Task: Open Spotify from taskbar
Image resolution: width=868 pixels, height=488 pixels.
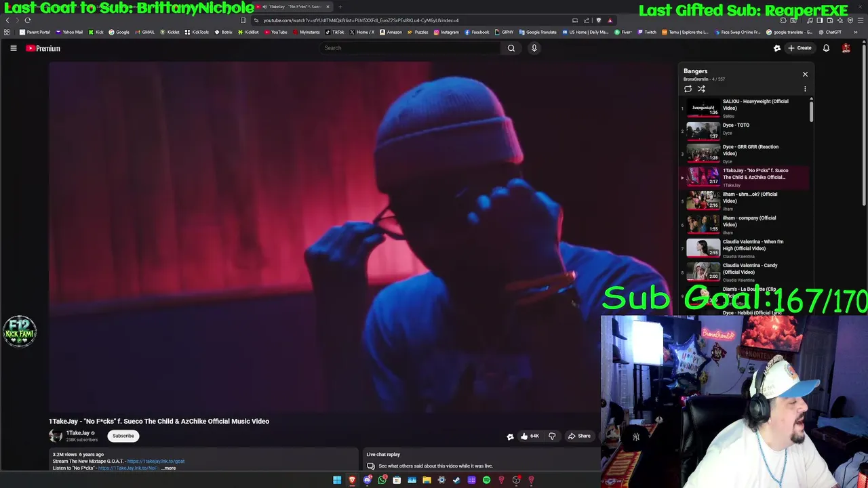Action: (486, 480)
